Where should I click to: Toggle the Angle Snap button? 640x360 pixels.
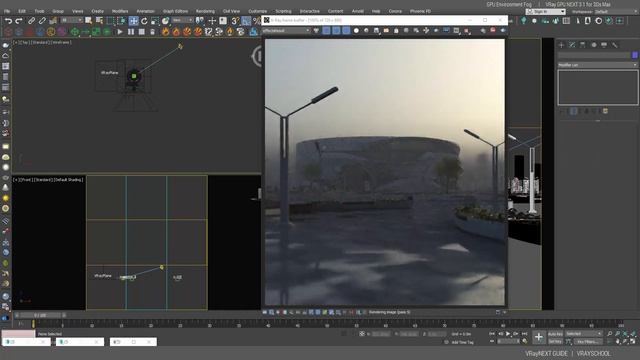[x=246, y=20]
